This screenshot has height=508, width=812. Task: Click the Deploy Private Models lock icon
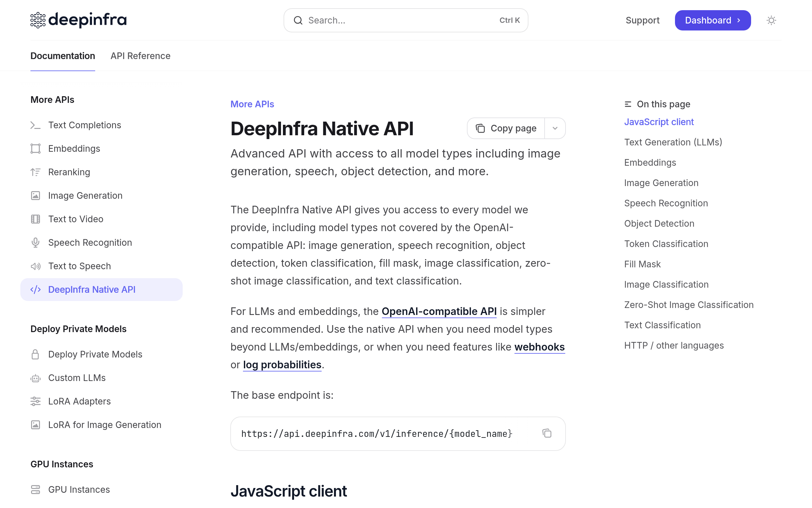(x=35, y=354)
